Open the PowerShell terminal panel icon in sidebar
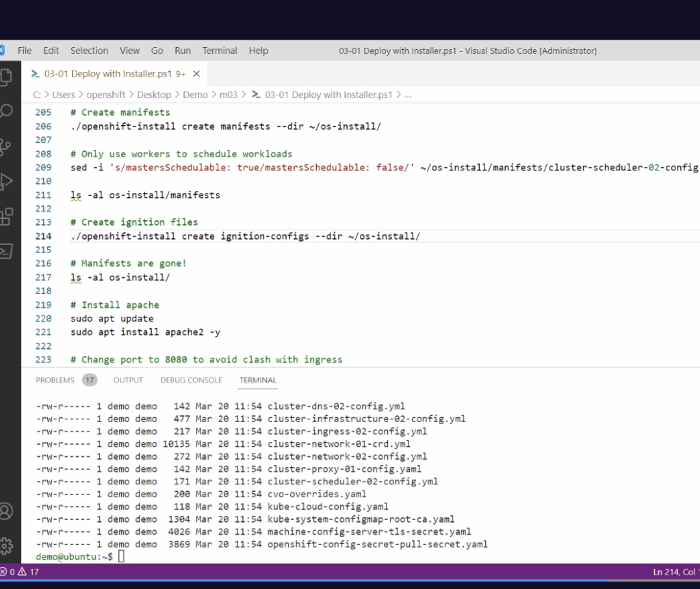This screenshot has width=700, height=589. coord(5,251)
